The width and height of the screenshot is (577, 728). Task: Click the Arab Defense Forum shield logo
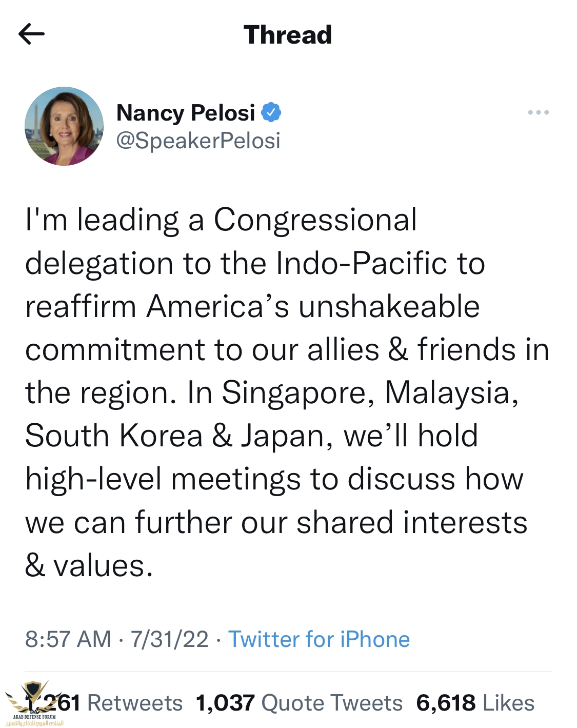[34, 697]
